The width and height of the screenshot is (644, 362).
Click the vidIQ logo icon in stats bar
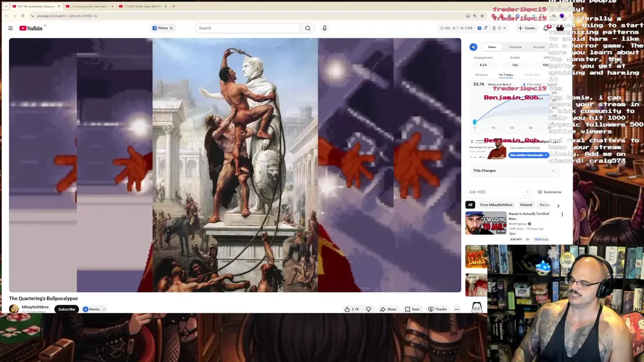tap(479, 28)
